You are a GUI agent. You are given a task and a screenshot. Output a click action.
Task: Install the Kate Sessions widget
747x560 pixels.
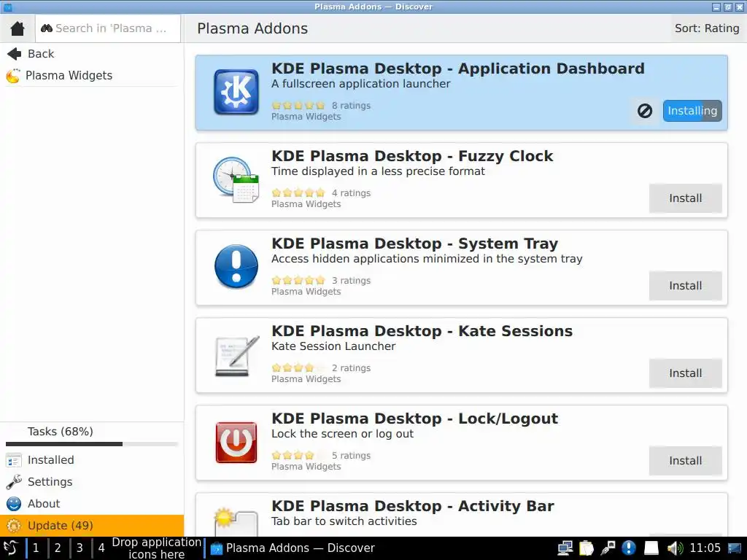coord(685,373)
